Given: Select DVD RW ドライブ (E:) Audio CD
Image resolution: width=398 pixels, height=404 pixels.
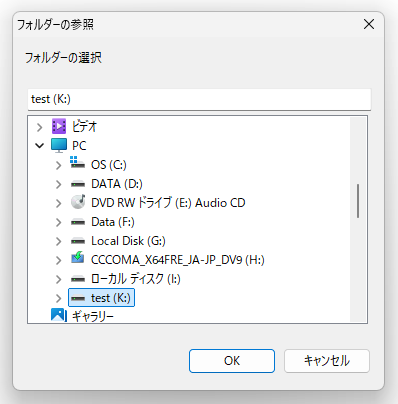Looking at the screenshot, I should coord(168,203).
